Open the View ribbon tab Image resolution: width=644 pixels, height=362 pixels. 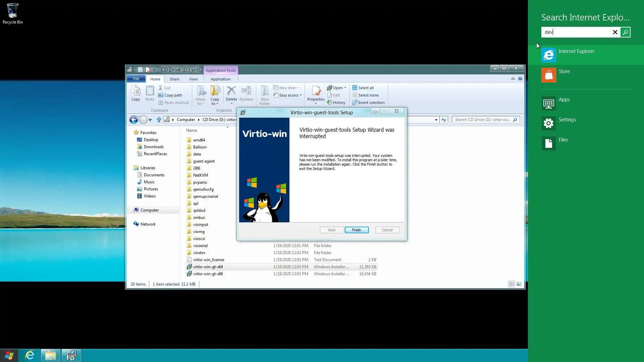193,79
